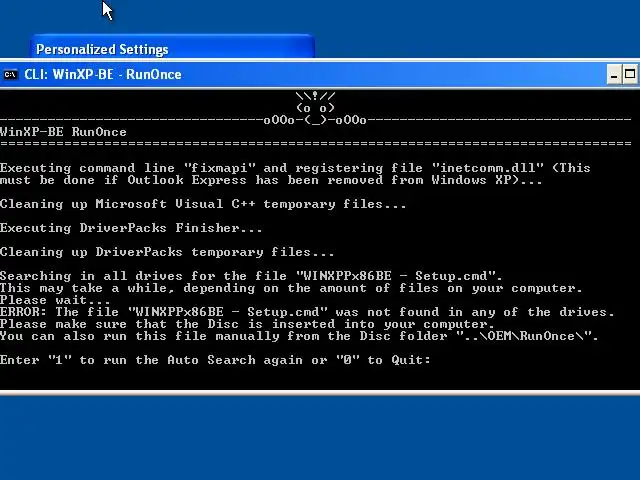Click 'Please make sure that the Disc' line
Viewport: 640px width, 480px height.
coord(247,324)
